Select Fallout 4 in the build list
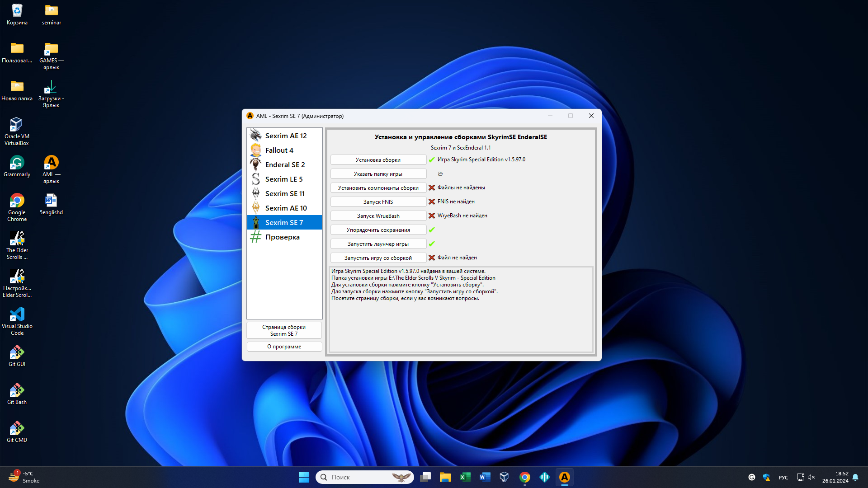The width and height of the screenshot is (868, 488). click(x=279, y=150)
